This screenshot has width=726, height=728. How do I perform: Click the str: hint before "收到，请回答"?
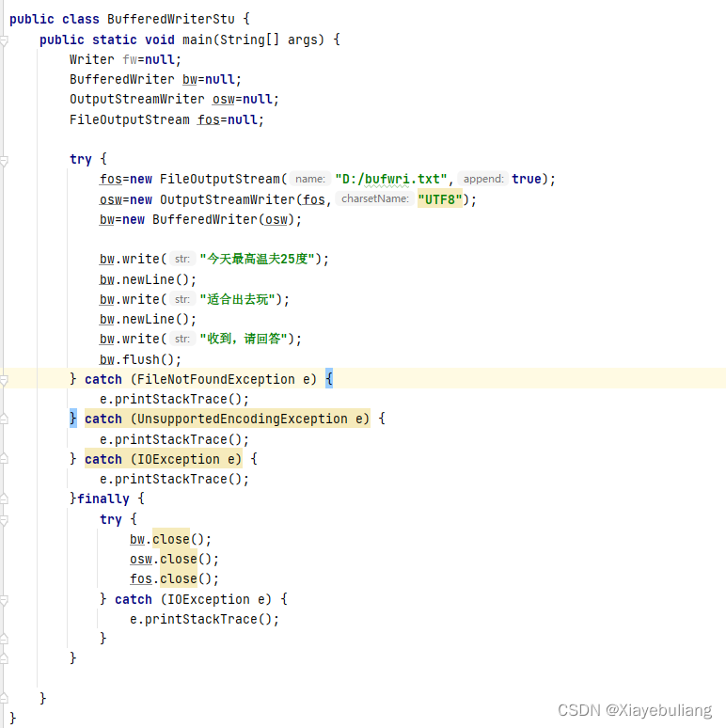pos(181,339)
